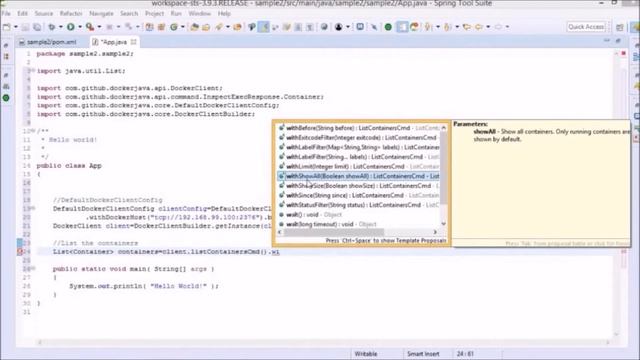Click proposal list horizontal scroll-right arrow

[435, 232]
